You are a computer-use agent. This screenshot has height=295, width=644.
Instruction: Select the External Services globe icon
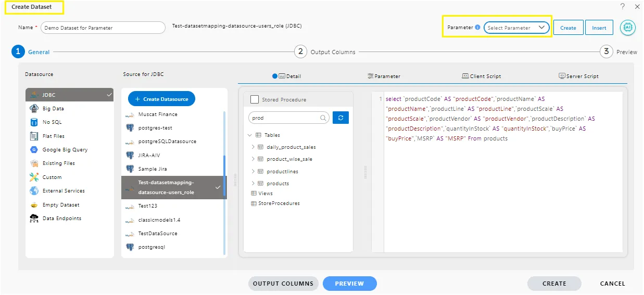point(34,191)
